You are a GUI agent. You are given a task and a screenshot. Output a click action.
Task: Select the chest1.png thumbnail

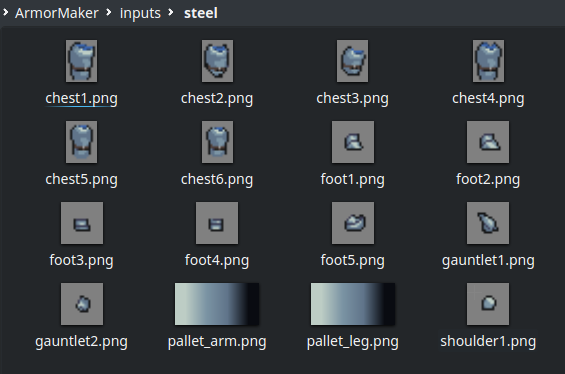coord(81,61)
